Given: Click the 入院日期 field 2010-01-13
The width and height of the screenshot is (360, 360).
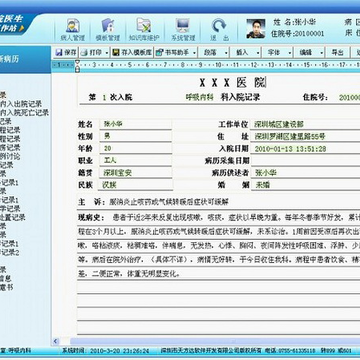Looking at the screenshot, I should coord(306,148).
